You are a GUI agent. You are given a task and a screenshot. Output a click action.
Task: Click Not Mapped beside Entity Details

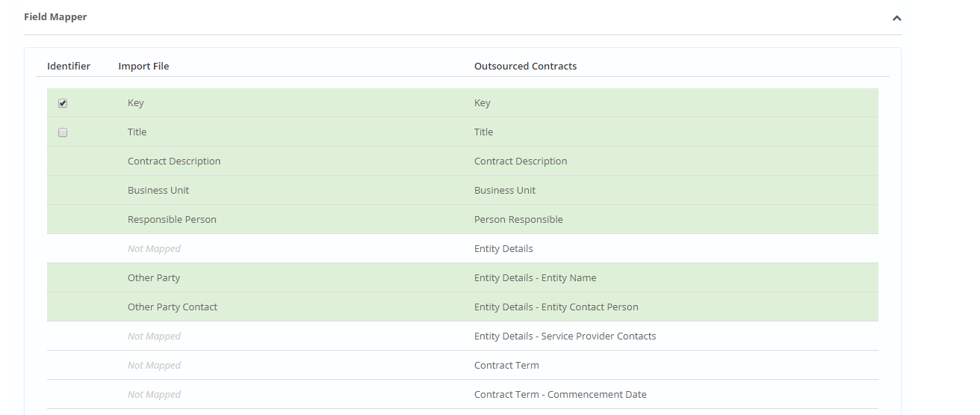tap(154, 249)
